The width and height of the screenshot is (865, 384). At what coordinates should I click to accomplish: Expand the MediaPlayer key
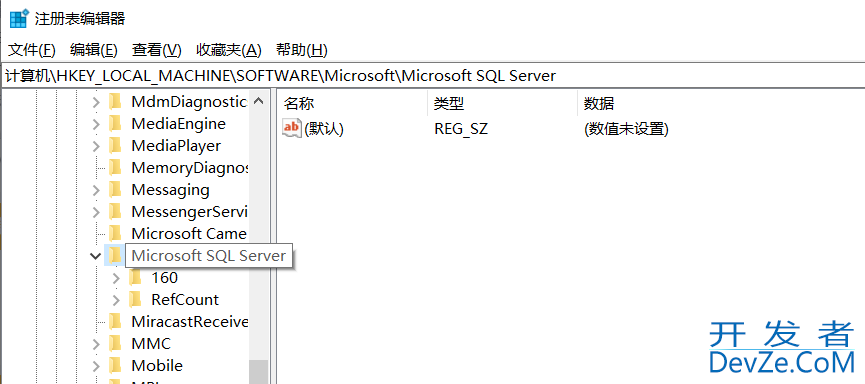[x=96, y=146]
